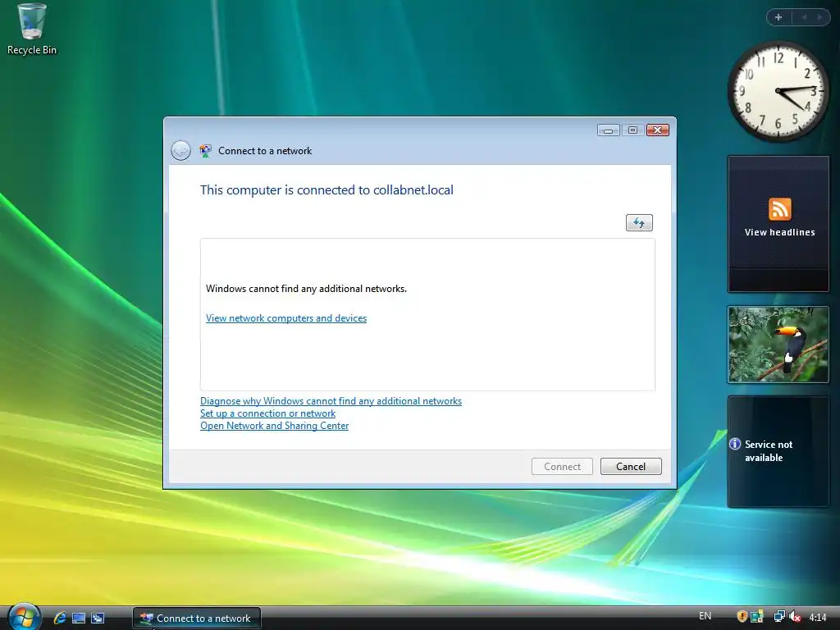
Task: Open the Recycle Bin desktop icon
Action: (x=31, y=30)
